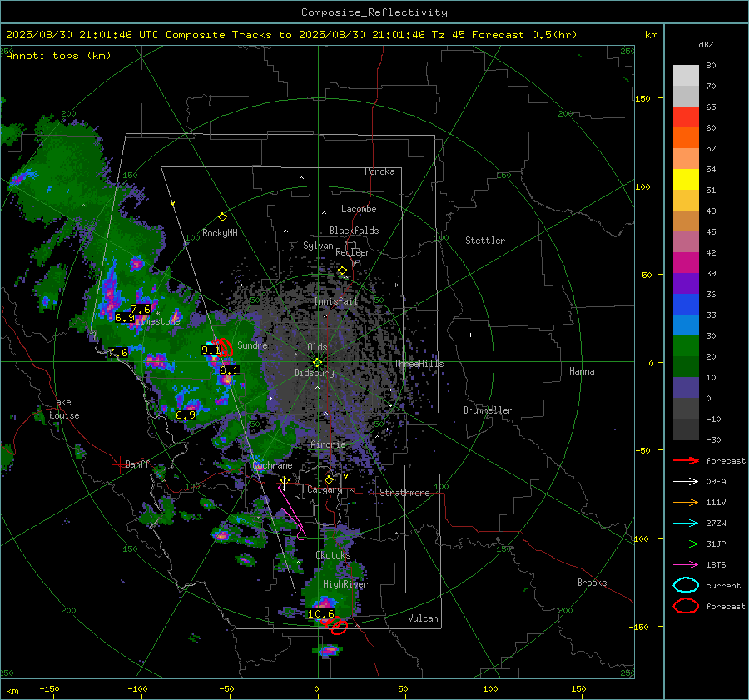Image resolution: width=749 pixels, height=700 pixels.
Task: Select the orange 111V track arrow
Action: (686, 502)
